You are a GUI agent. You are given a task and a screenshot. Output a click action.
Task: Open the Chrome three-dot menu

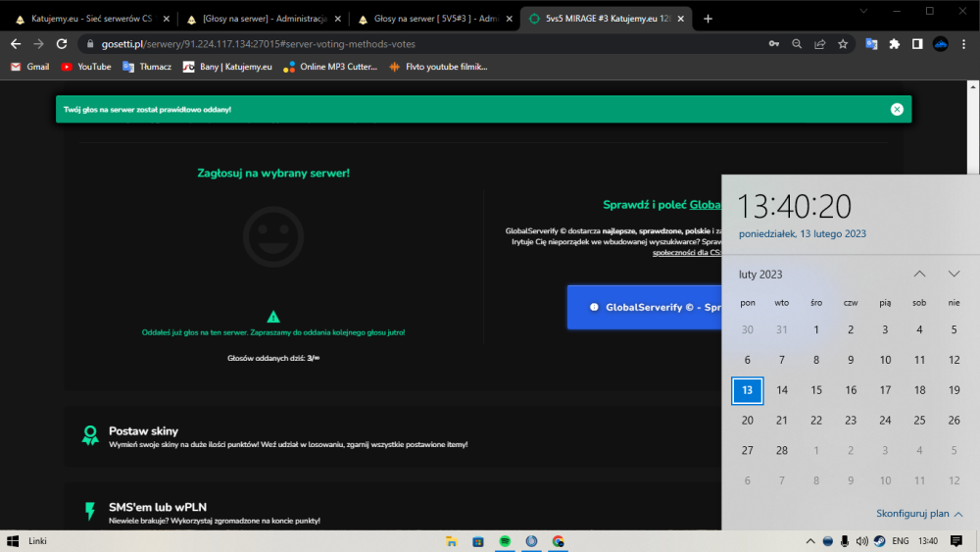pos(963,44)
